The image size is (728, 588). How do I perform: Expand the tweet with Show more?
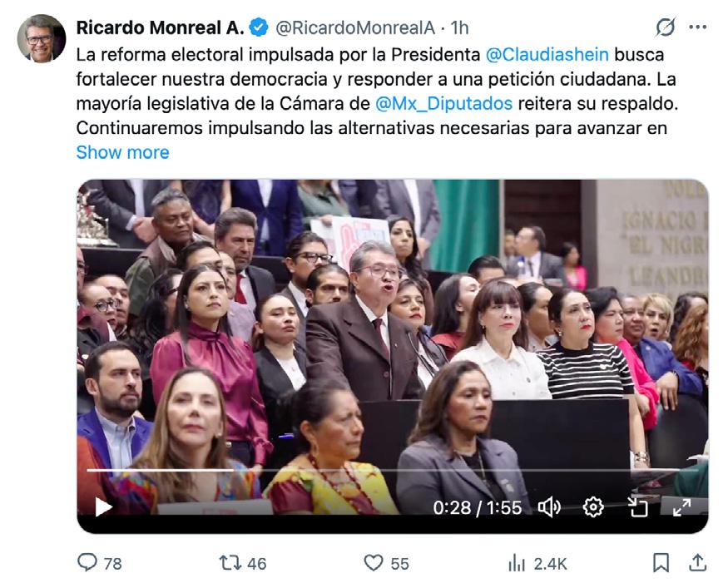[122, 152]
